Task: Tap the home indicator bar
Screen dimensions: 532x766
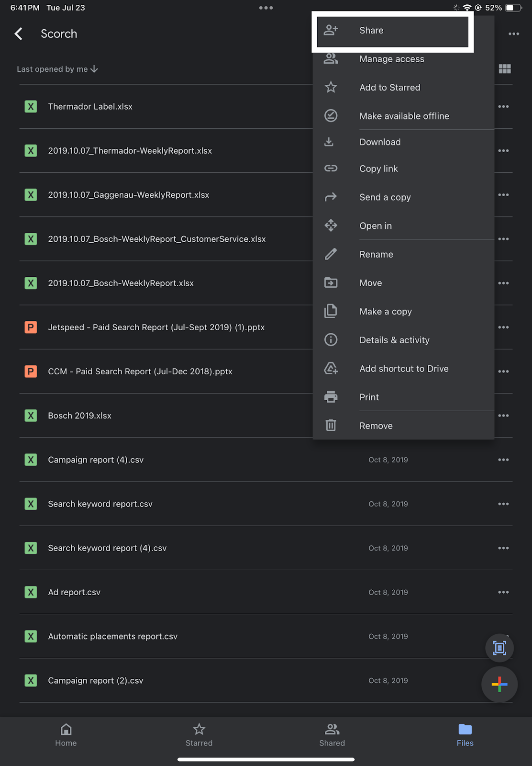Action: click(266, 759)
